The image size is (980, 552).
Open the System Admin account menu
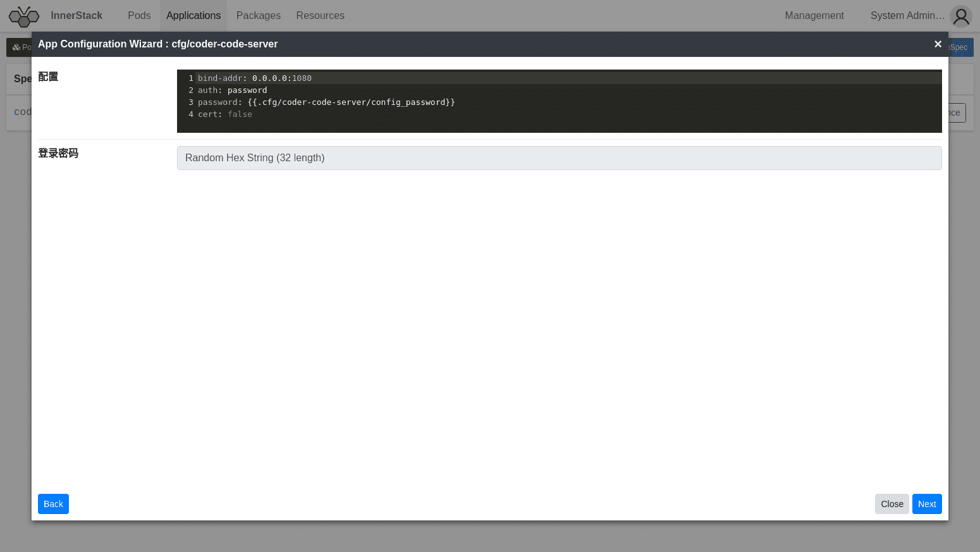pyautogui.click(x=907, y=16)
